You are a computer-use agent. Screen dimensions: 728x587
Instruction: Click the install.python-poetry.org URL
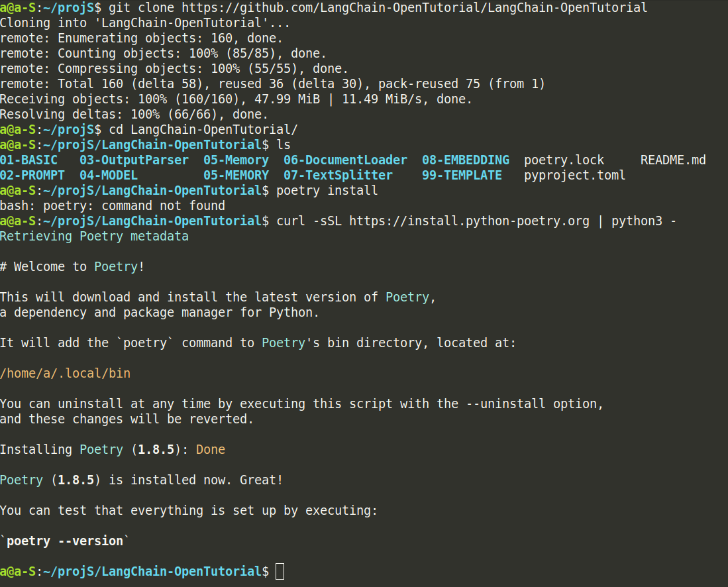click(470, 221)
